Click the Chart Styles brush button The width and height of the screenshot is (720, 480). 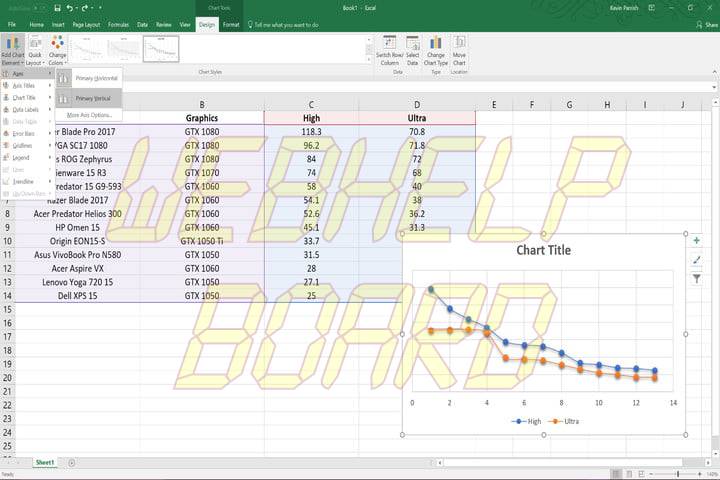coord(697,260)
